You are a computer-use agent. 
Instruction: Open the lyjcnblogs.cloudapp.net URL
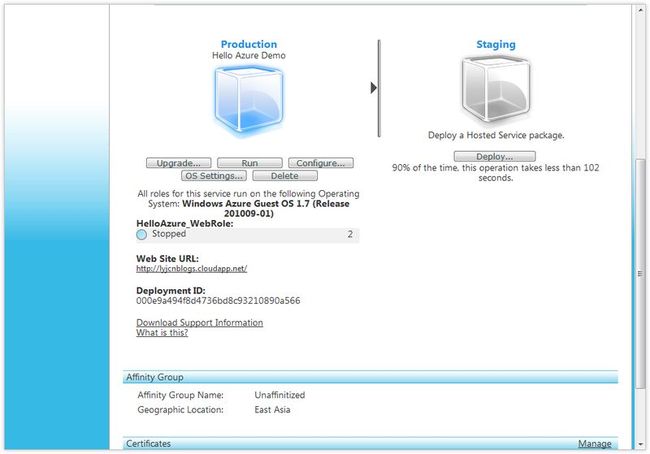coord(192,269)
